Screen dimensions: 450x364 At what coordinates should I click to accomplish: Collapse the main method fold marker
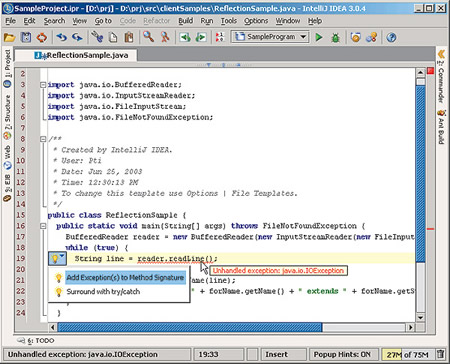click(x=43, y=226)
